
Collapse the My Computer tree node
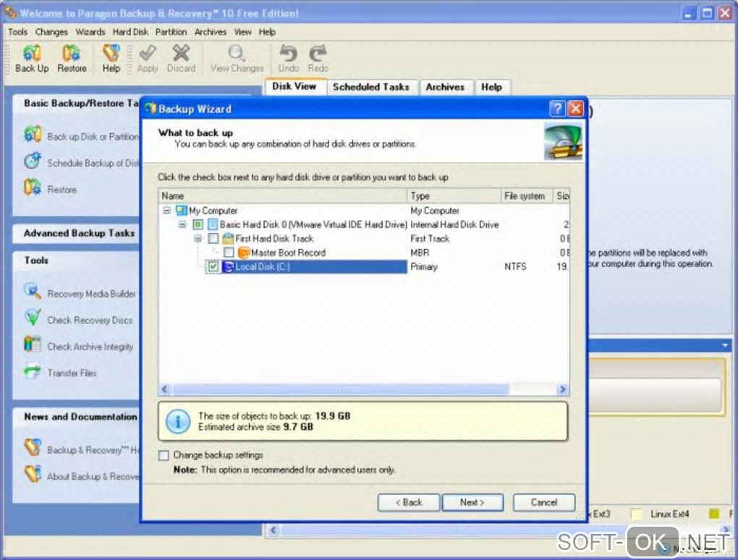click(x=166, y=211)
